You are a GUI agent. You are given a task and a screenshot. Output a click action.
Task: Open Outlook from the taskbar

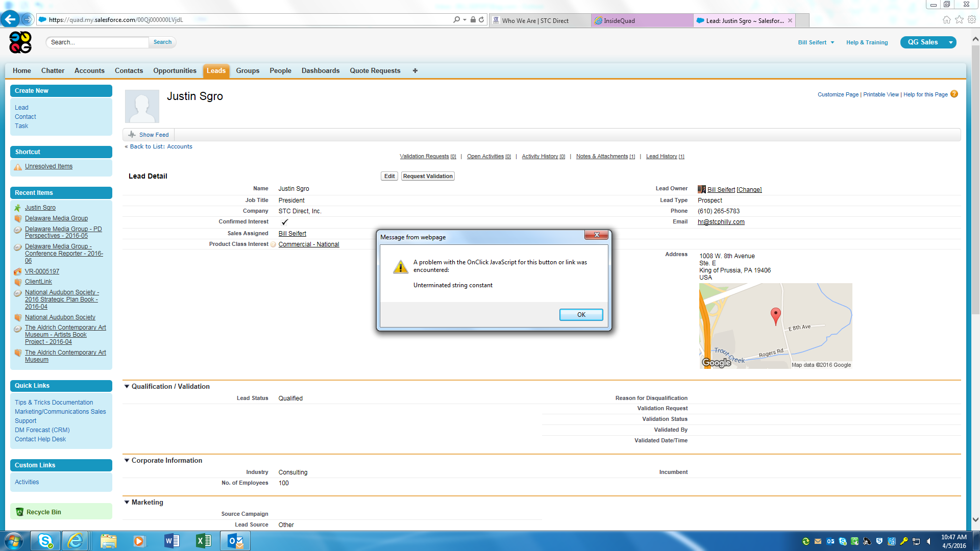[235, 541]
